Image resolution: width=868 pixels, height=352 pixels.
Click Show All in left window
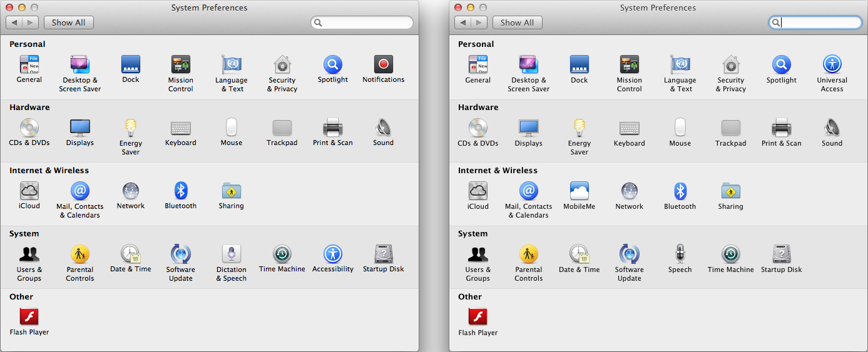coord(69,23)
